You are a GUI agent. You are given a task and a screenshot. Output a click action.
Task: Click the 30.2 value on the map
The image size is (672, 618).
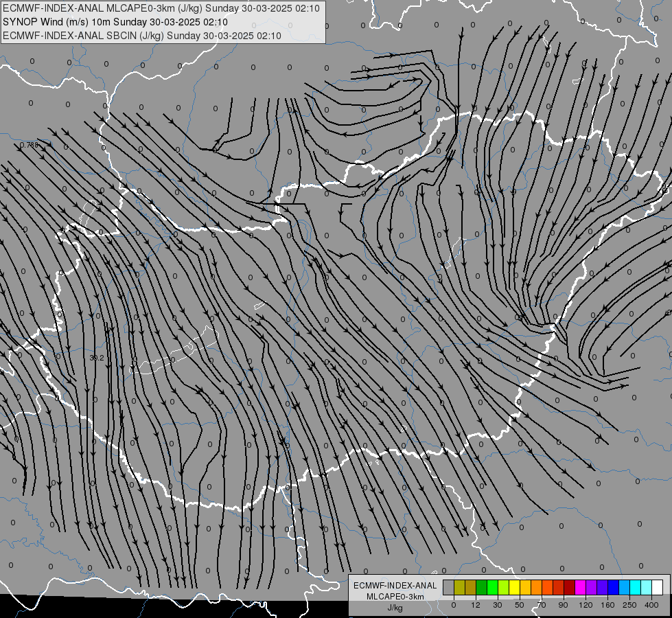(x=97, y=358)
